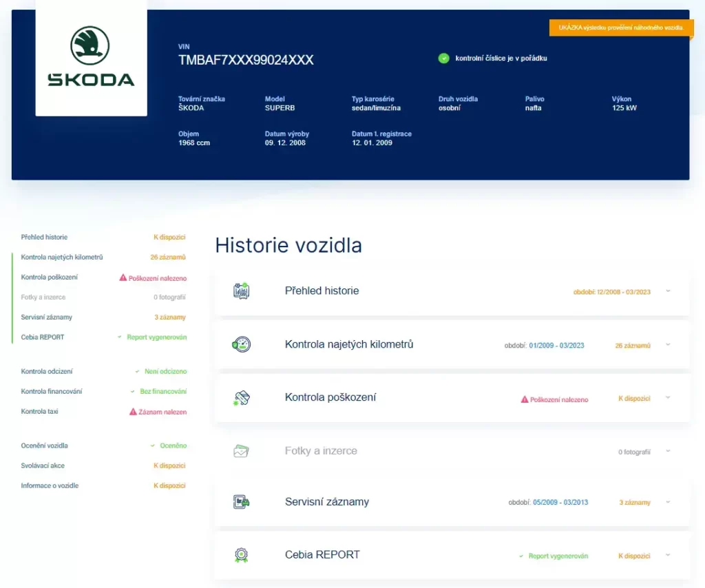Image resolution: width=705 pixels, height=588 pixels.
Task: Click the Výkon 125 kW value
Action: point(624,108)
